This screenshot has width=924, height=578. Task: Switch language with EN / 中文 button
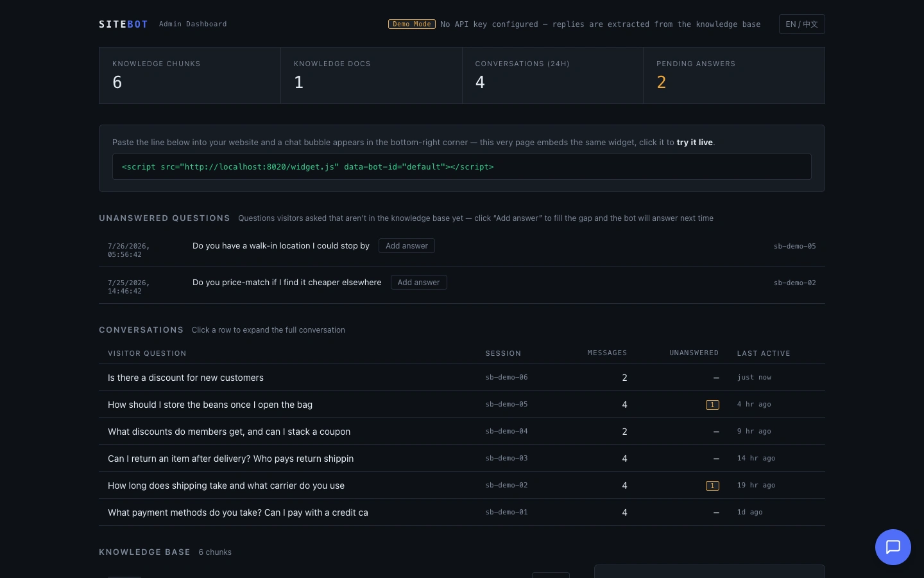(x=801, y=24)
